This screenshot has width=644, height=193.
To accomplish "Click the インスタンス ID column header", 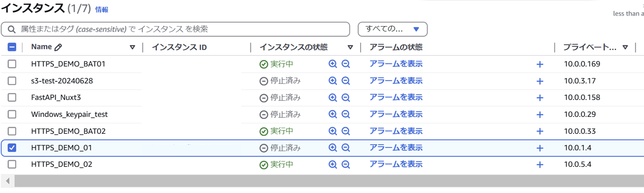I will (x=179, y=47).
